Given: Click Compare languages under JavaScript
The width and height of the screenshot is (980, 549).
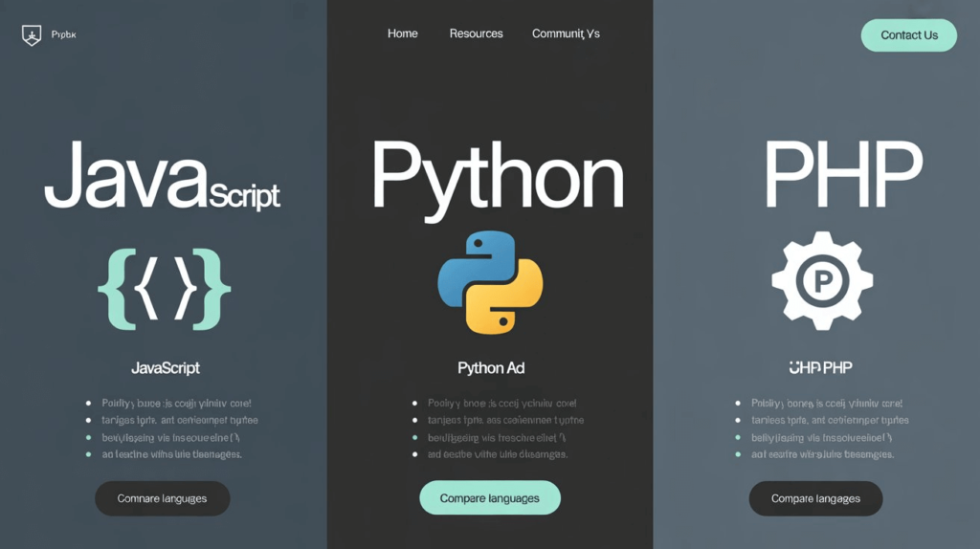Looking at the screenshot, I should (x=163, y=498).
